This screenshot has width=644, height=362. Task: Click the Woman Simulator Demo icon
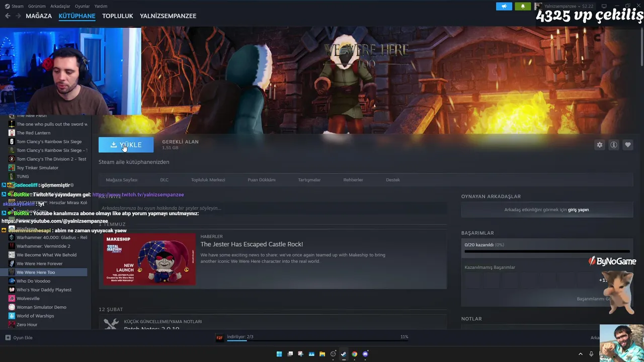pos(12,307)
